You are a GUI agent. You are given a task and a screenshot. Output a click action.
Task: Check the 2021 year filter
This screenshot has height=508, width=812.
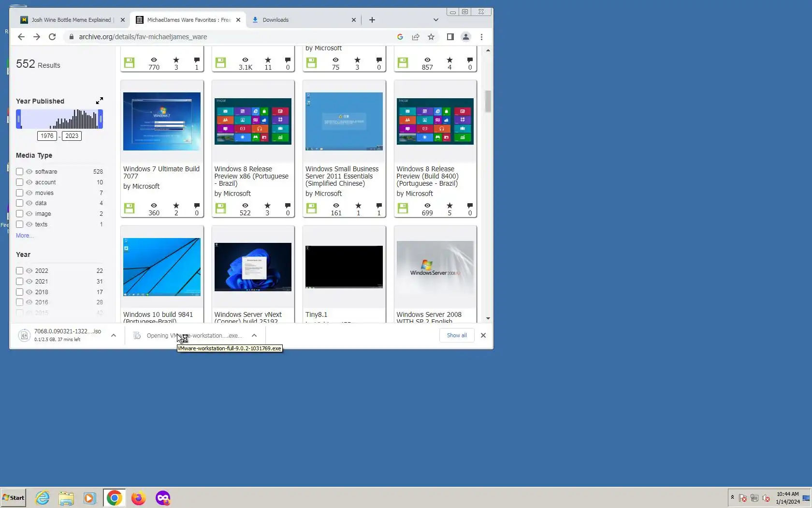[x=19, y=282]
